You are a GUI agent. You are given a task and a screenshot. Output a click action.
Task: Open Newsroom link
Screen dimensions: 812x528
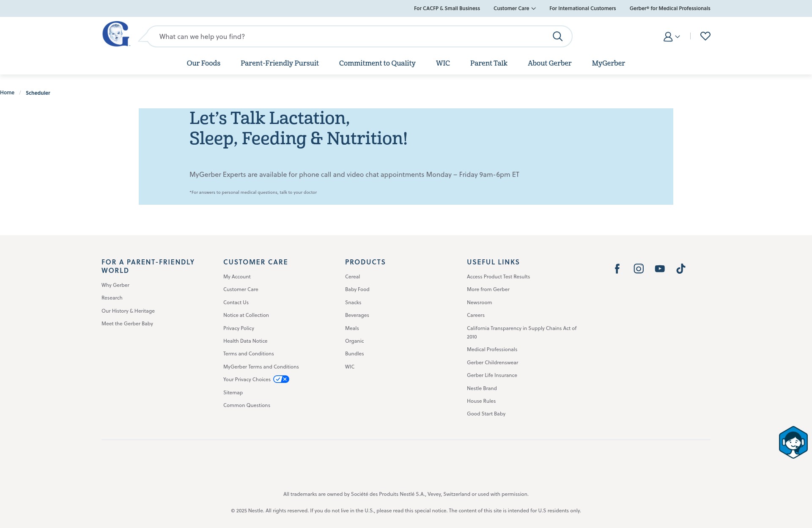tap(479, 302)
